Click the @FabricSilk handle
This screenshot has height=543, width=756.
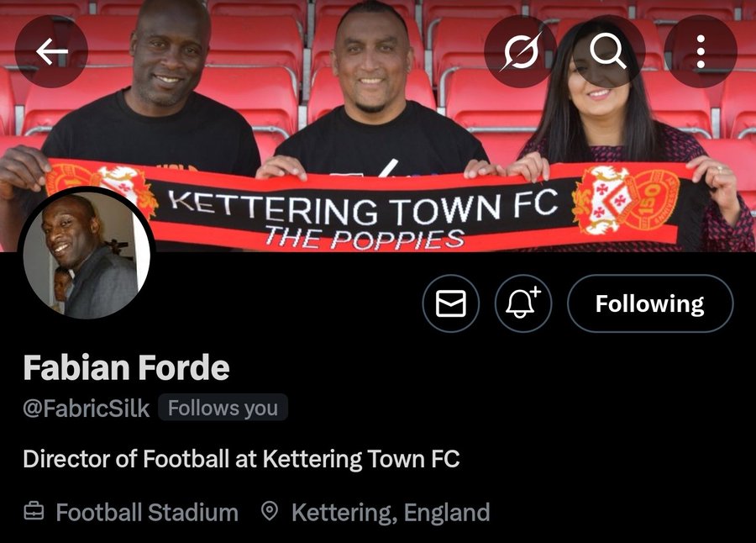(87, 409)
